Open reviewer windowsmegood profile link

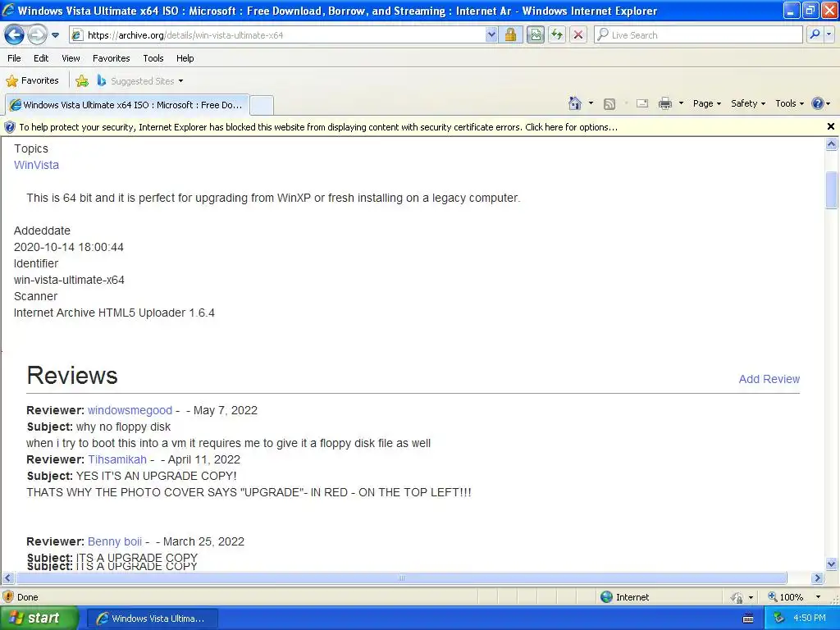pos(130,410)
